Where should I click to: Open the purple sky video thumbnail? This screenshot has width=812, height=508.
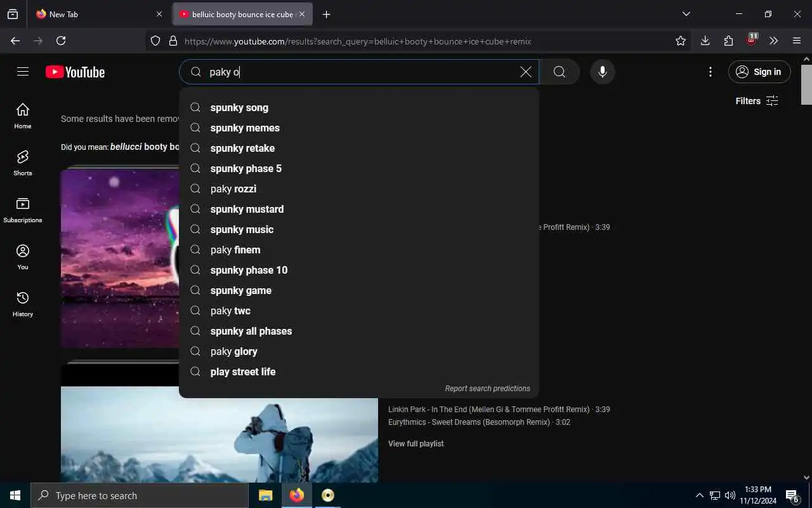point(120,258)
